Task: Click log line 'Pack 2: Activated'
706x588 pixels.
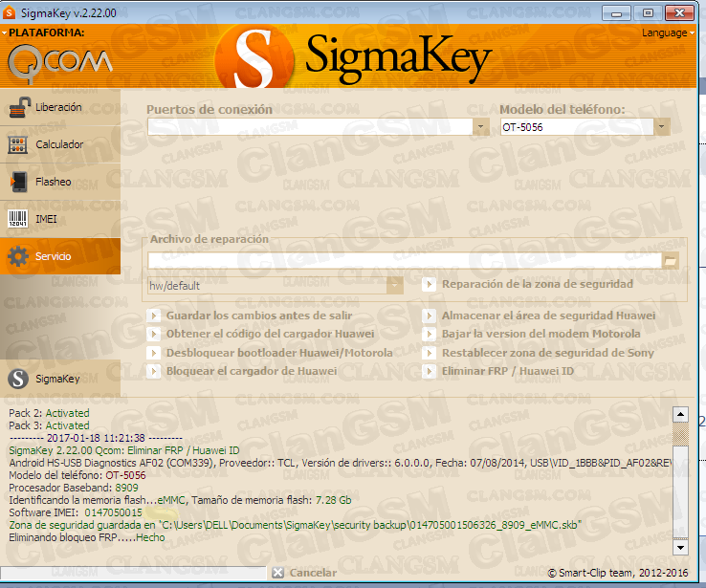Action: click(x=49, y=413)
